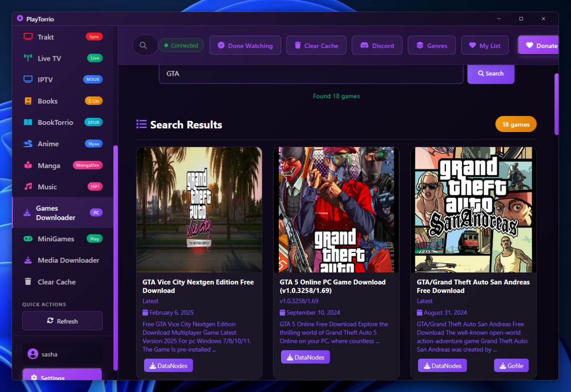
Task: Open the Genres list
Action: [431, 45]
